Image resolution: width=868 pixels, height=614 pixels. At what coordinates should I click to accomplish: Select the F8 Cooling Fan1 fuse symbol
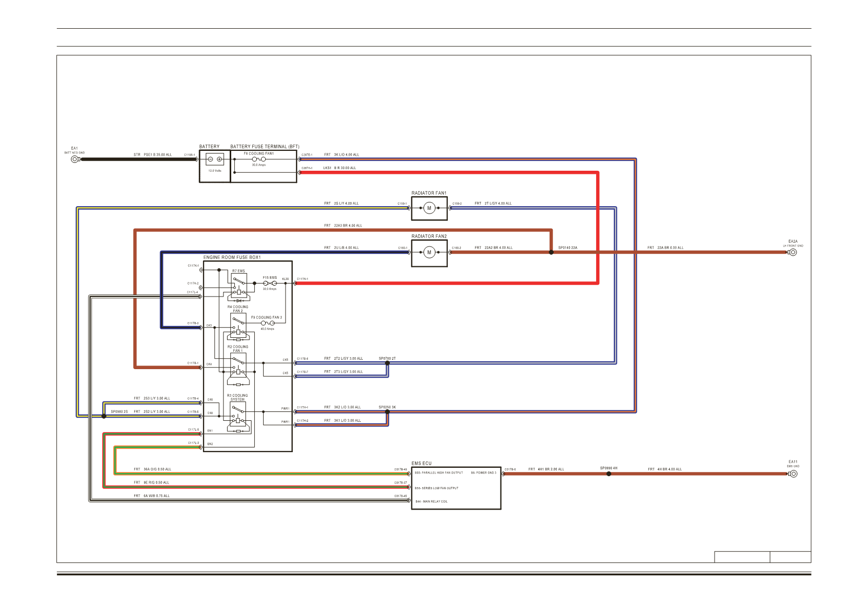coord(259,159)
